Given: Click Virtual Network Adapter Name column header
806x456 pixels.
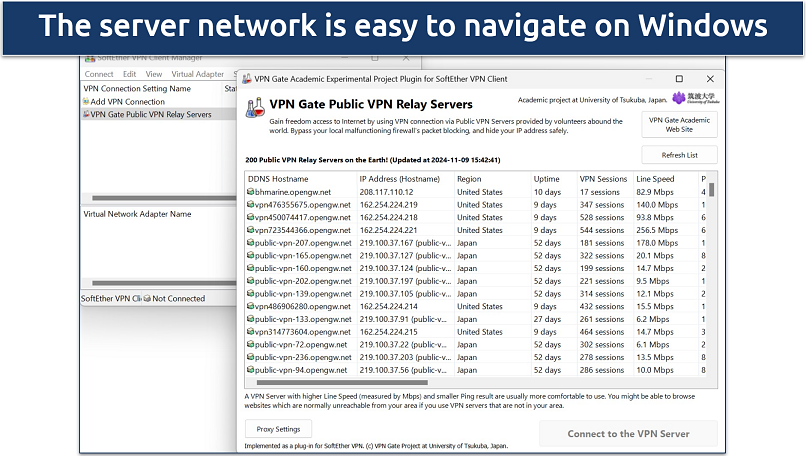Looking at the screenshot, I should [137, 214].
